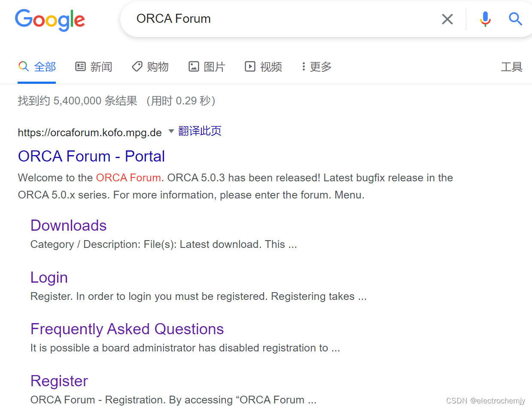Image resolution: width=532 pixels, height=409 pixels.
Task: Open 购物 shopping results via its tag icon
Action: (x=137, y=66)
